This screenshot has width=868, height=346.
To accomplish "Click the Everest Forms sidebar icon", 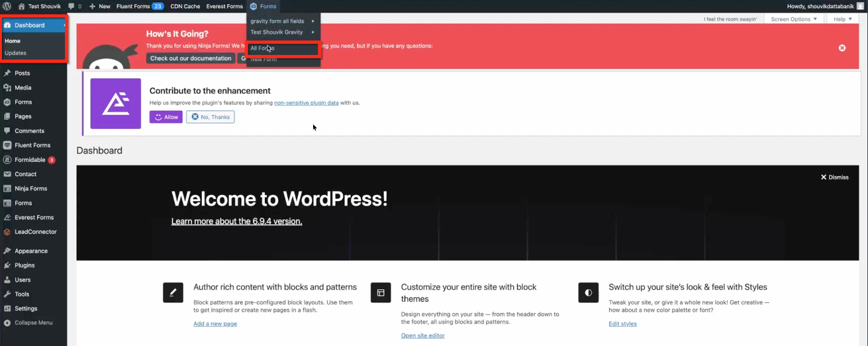I will coord(7,217).
